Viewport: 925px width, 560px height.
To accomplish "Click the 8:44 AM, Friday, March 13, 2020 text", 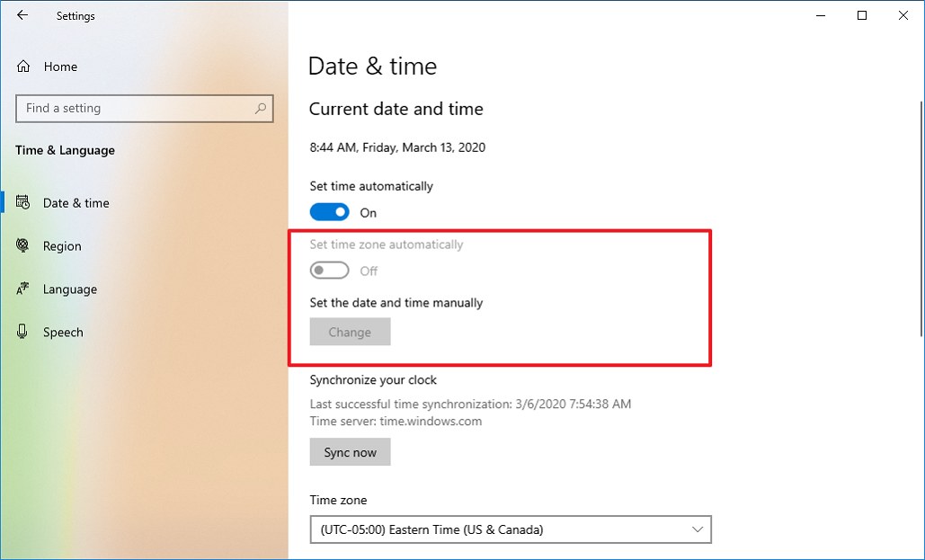I will [x=397, y=147].
